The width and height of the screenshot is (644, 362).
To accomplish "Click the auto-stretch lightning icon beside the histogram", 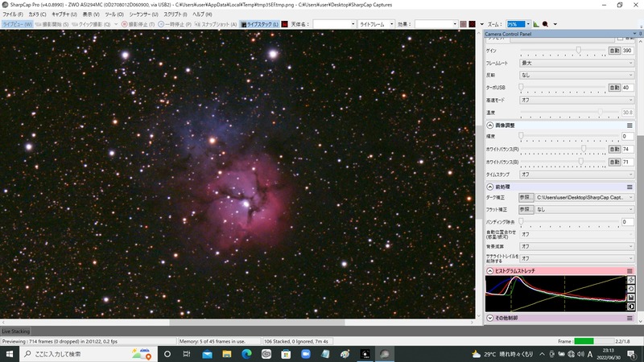I will tap(631, 280).
